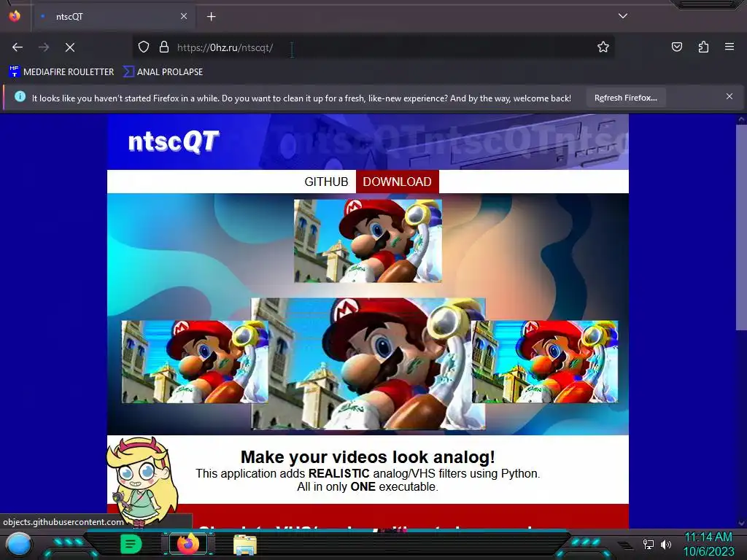Go back to the previous page
This screenshot has height=560, width=747.
click(18, 47)
